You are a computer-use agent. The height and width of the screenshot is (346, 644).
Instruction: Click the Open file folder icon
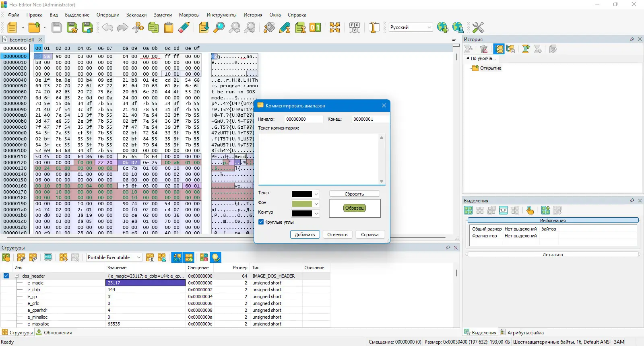coord(34,27)
